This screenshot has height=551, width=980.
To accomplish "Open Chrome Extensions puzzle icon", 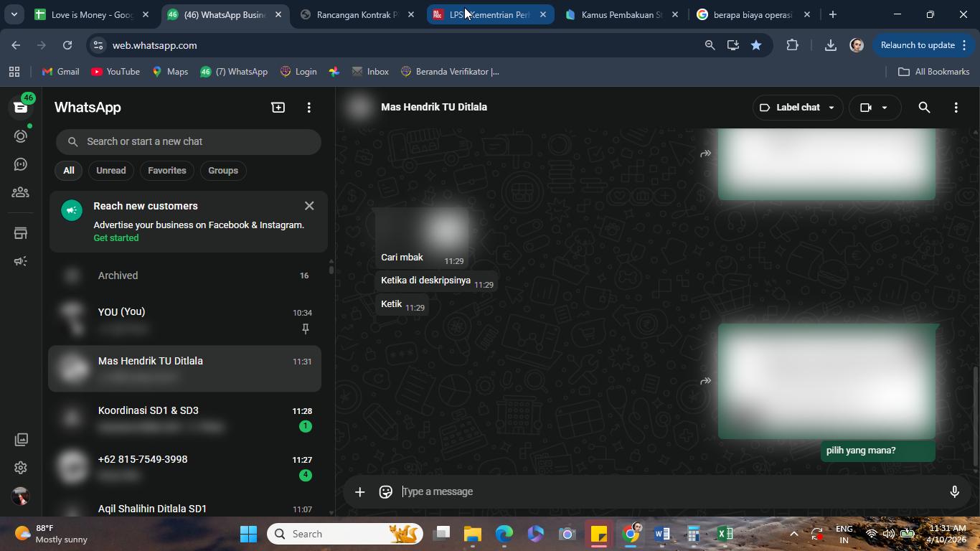I will [792, 45].
